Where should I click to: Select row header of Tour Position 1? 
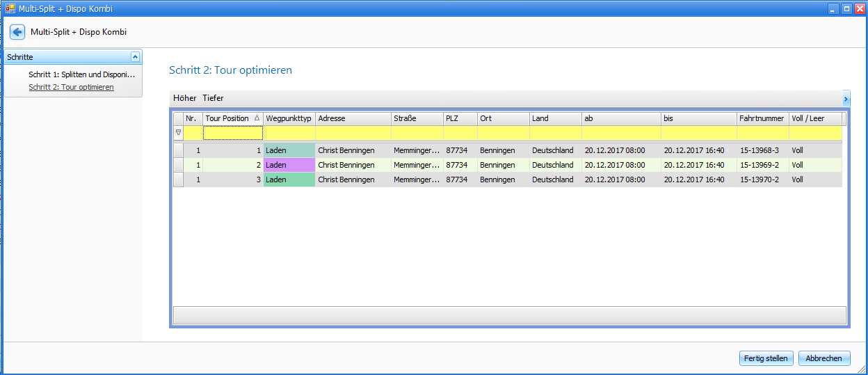pyautogui.click(x=179, y=150)
